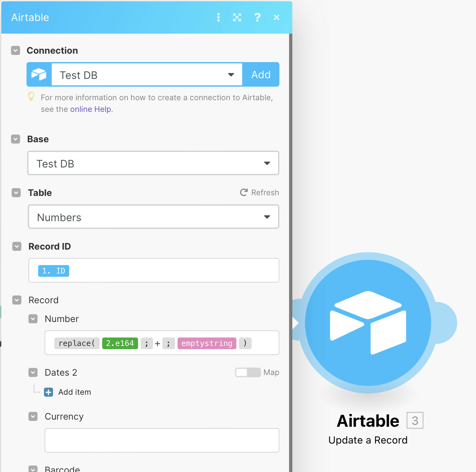Click the empty Currency input field

162,440
